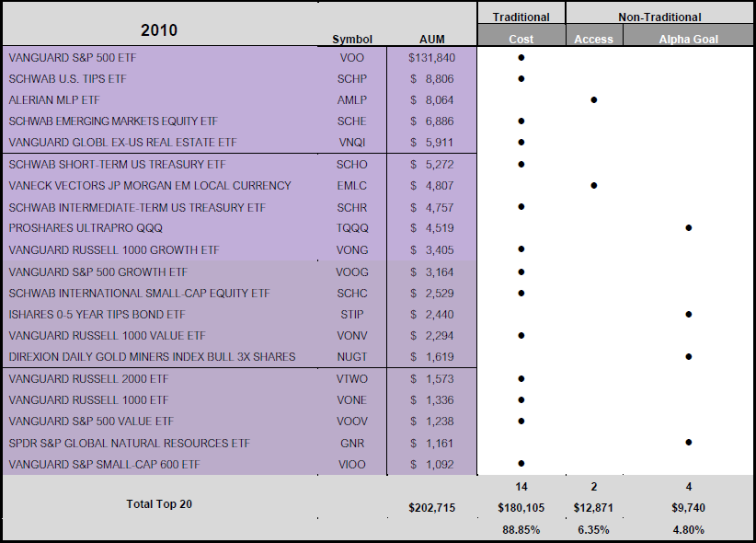Select the "Access" column header
The height and width of the screenshot is (543, 756).
pos(593,39)
